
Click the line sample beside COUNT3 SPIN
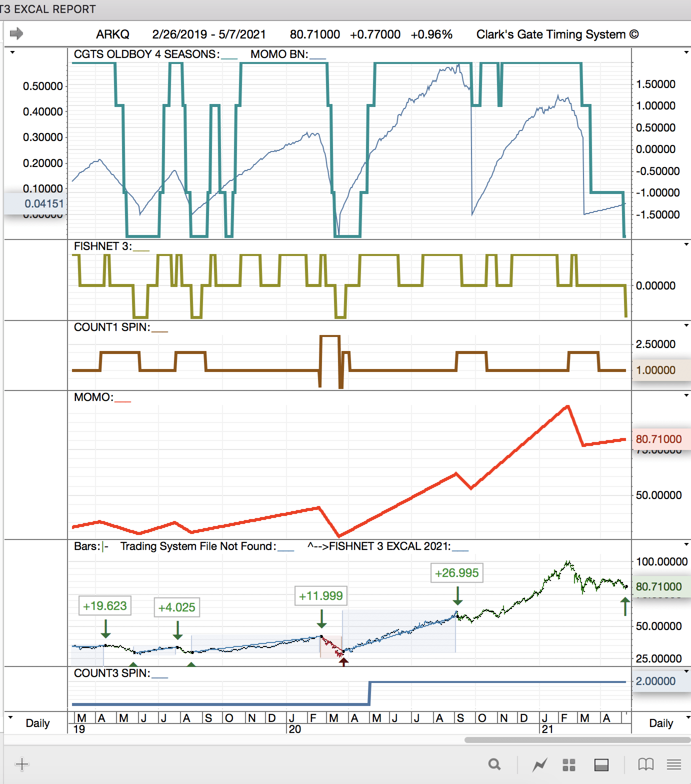point(159,677)
